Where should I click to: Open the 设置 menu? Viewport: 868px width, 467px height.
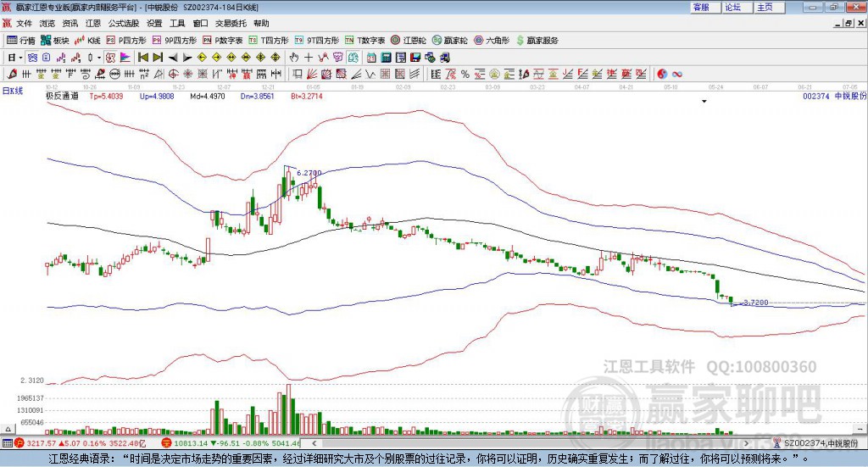[154, 23]
